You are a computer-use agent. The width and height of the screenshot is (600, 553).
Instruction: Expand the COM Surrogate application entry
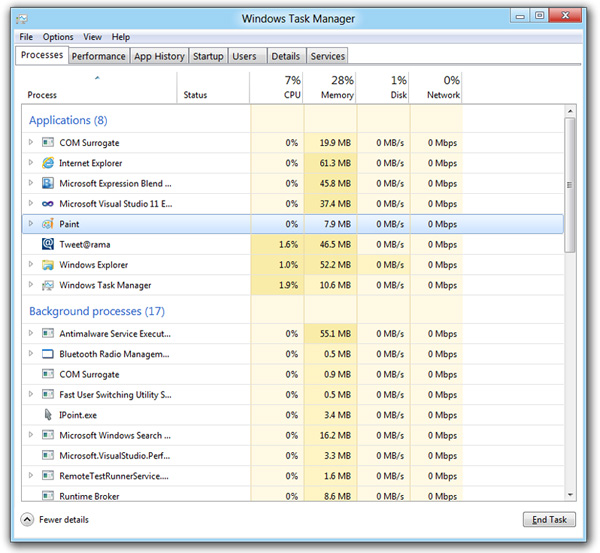click(x=31, y=142)
